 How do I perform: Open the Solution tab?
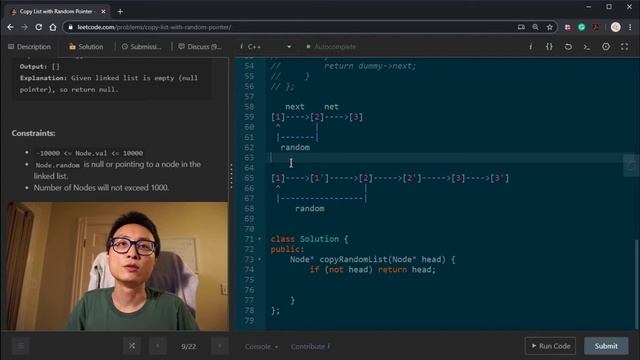coord(86,47)
